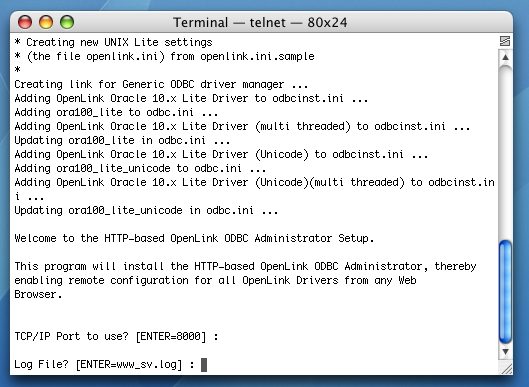Viewport: 529px width, 387px height.
Task: Click the [ENTER=8000] default port text
Action: [171, 336]
